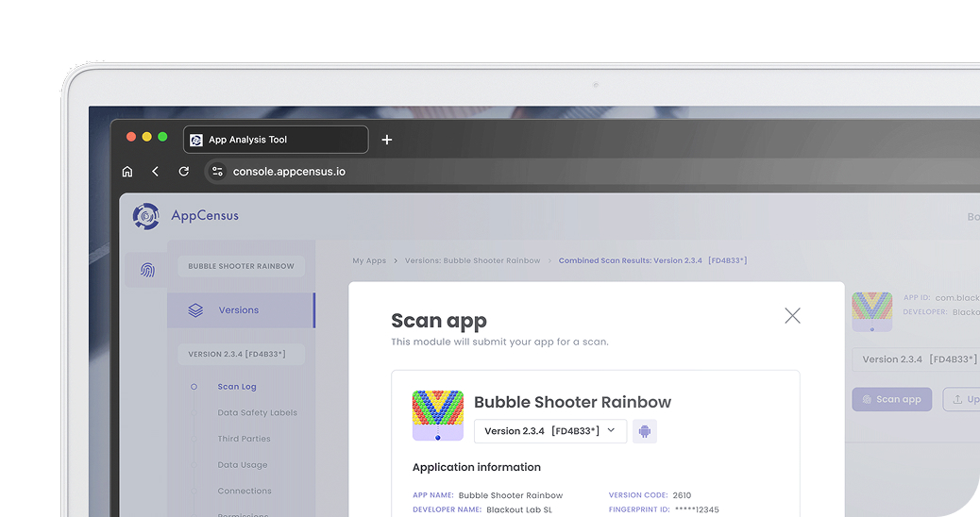The width and height of the screenshot is (980, 517).
Task: Click the browser home icon
Action: (127, 171)
